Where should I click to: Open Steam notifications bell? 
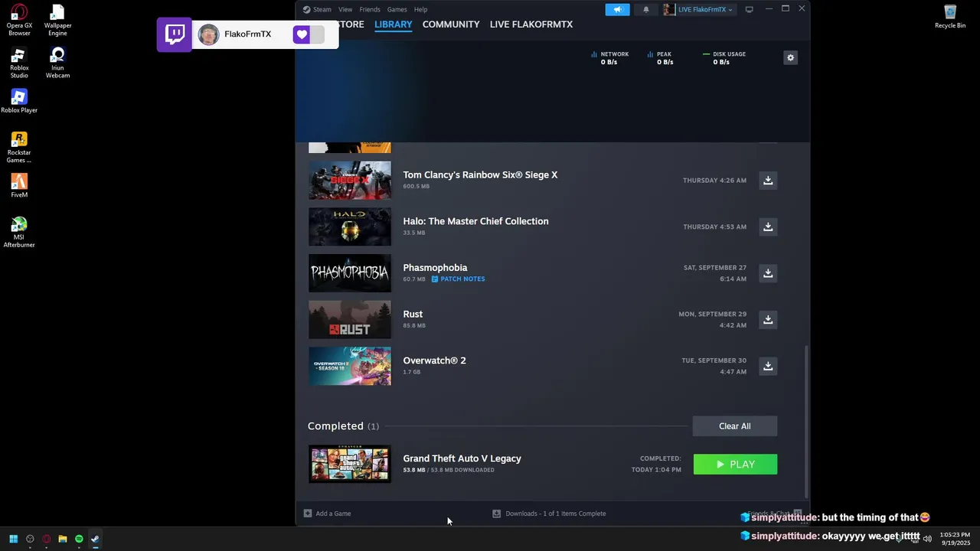pos(645,9)
